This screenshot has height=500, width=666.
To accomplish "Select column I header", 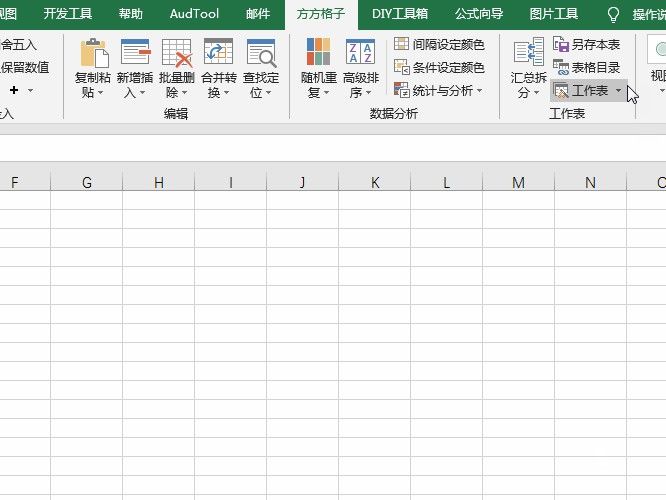I will click(231, 182).
